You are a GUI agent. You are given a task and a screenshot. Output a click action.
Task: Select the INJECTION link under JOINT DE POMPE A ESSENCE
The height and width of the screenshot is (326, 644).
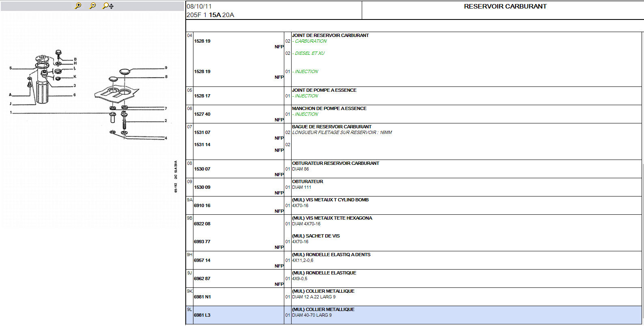[306, 96]
